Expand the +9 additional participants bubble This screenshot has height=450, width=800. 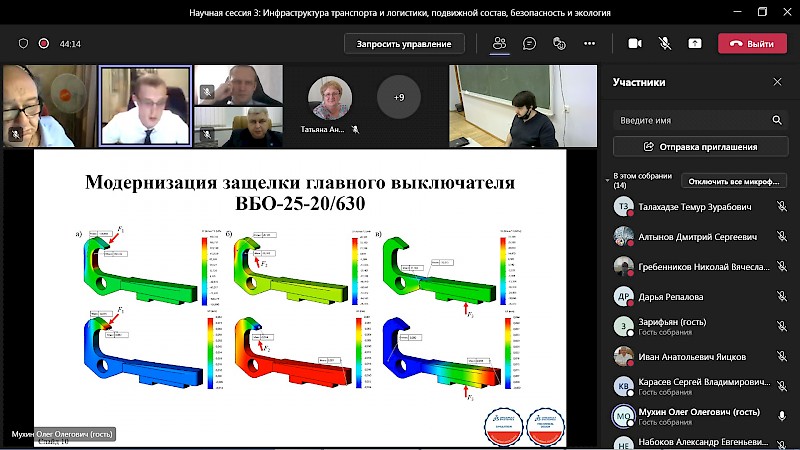(398, 97)
